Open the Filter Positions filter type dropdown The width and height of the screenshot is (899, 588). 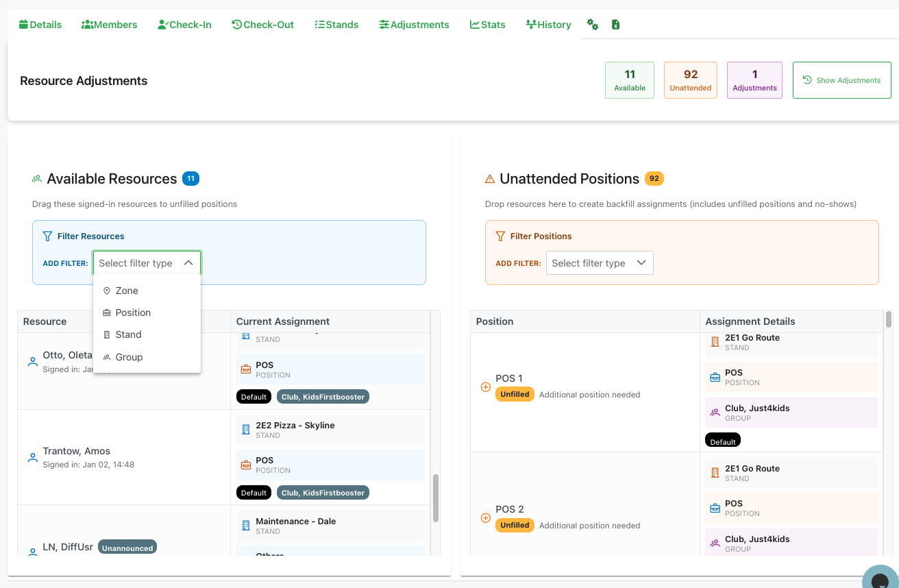(x=599, y=263)
